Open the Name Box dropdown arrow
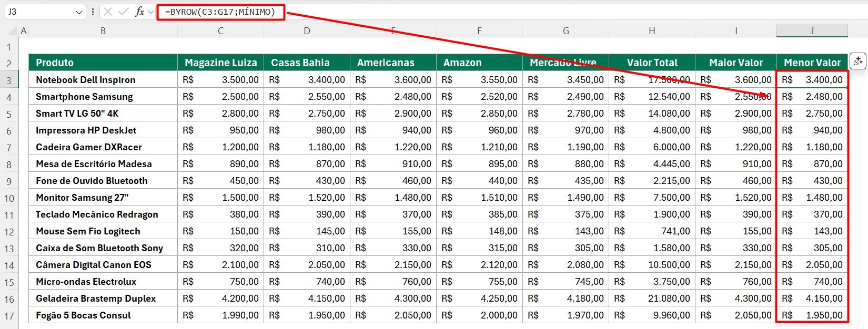The width and height of the screenshot is (868, 329). (79, 12)
